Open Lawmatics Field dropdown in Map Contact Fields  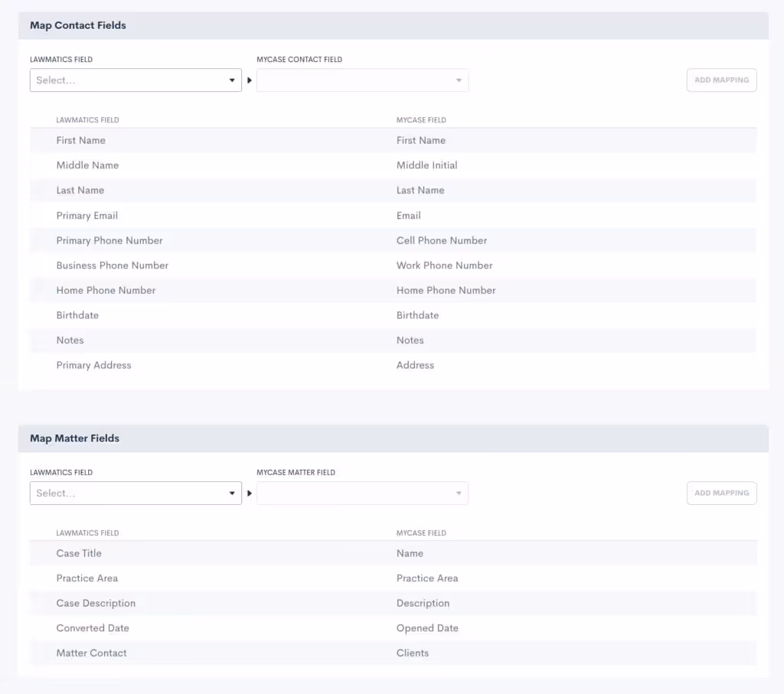[136, 80]
